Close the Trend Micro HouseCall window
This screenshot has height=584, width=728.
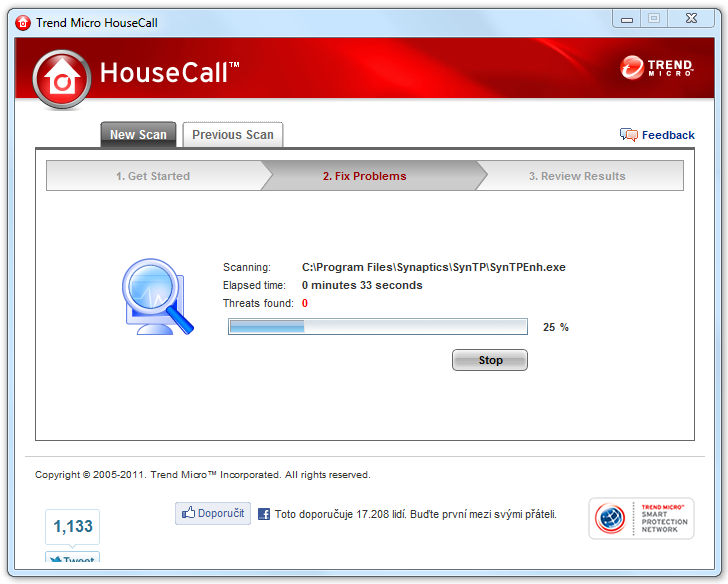691,19
